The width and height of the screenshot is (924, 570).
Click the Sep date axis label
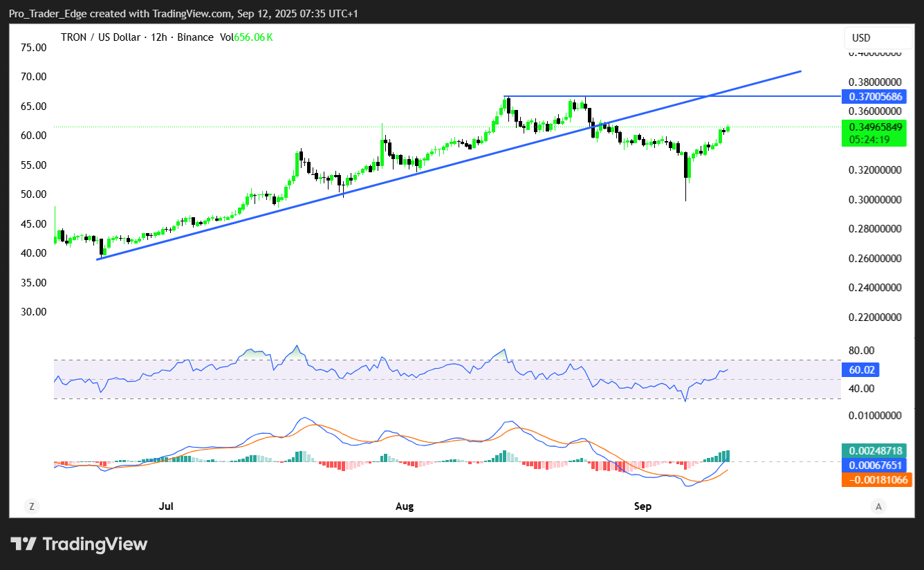643,506
